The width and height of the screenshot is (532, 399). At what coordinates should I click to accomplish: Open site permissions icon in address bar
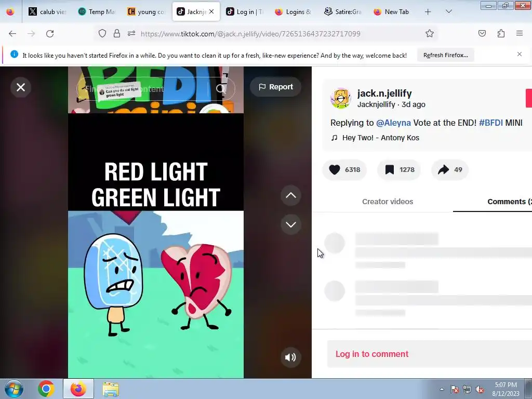click(x=131, y=34)
